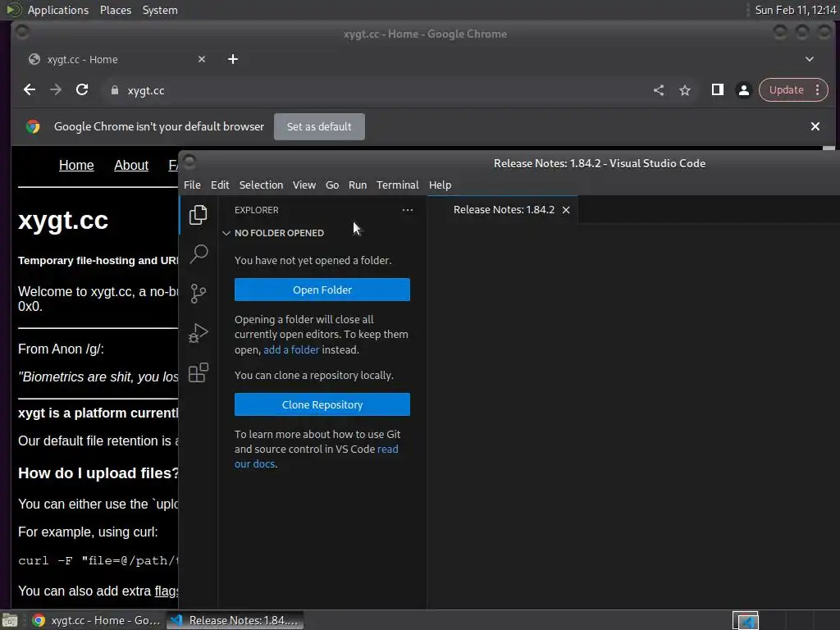
Task: Click the Update Chrome button
Action: pyautogui.click(x=786, y=90)
